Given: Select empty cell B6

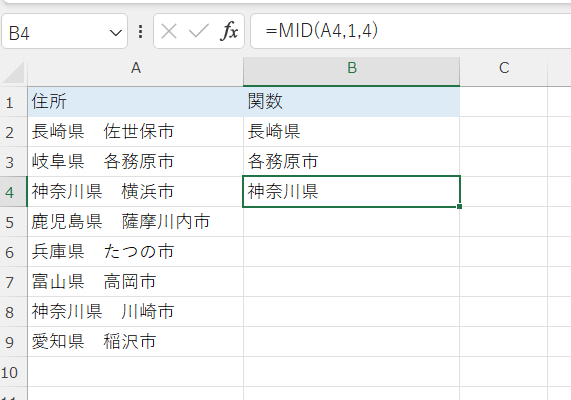Looking at the screenshot, I should tap(352, 252).
